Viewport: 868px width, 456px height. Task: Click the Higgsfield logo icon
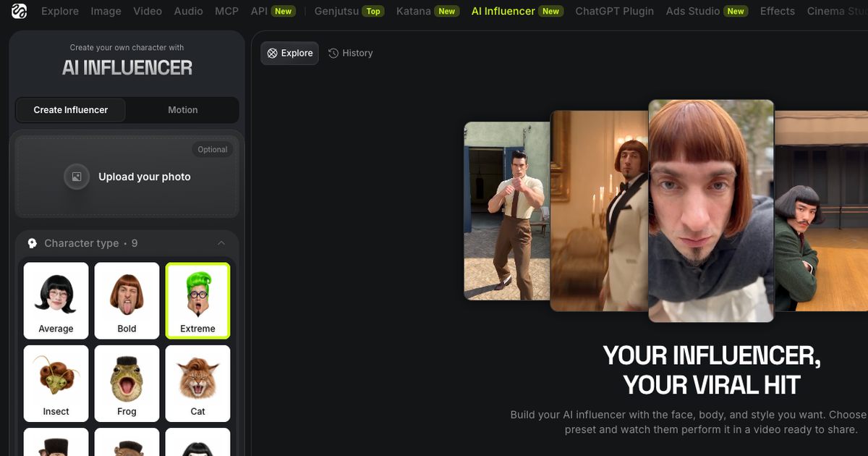20,12
